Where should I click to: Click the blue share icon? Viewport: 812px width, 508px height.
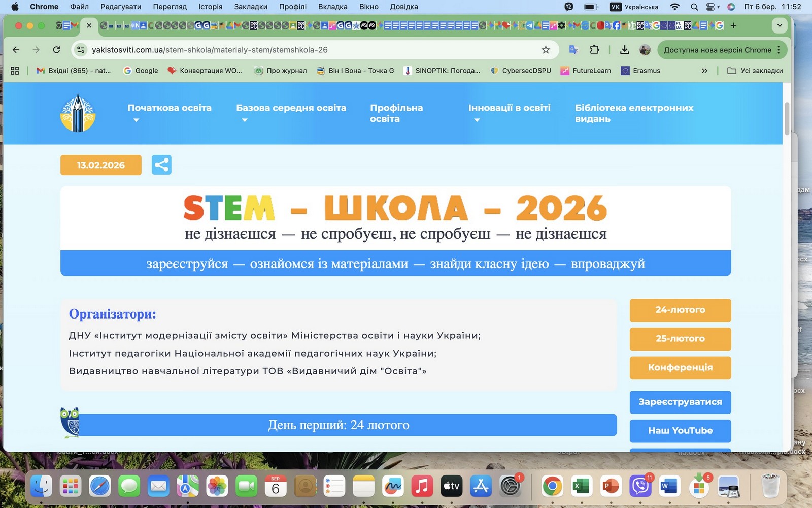161,165
